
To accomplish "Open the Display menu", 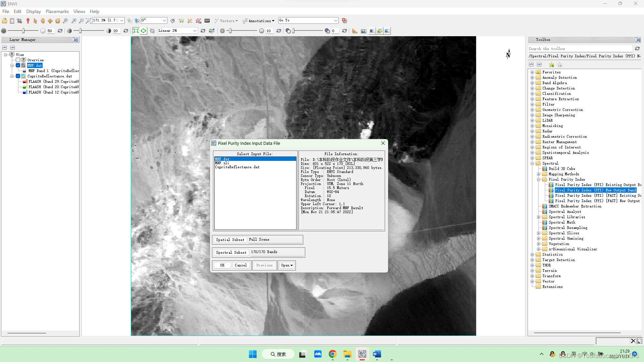I will (33, 11).
